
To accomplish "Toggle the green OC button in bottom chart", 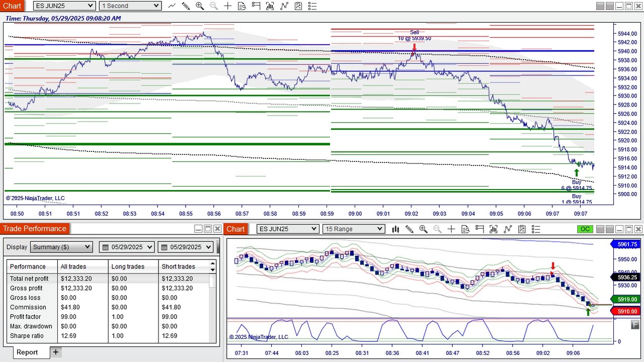I will click(585, 229).
